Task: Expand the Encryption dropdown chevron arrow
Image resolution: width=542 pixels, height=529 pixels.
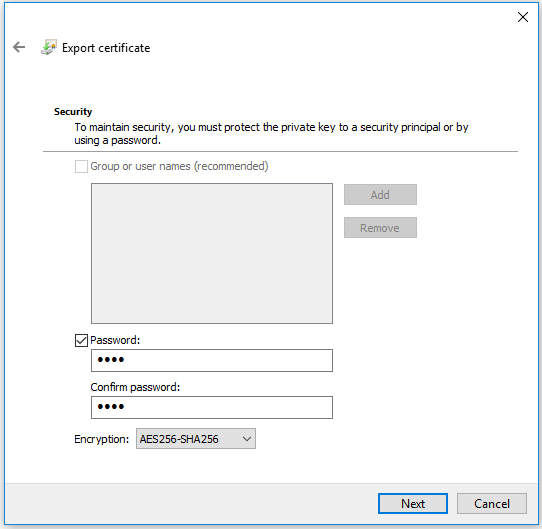Action: (246, 439)
